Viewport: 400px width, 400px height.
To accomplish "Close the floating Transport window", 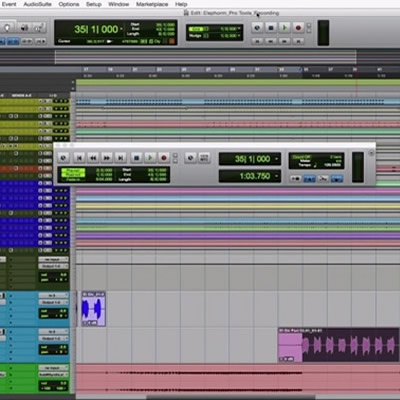I will coord(58,146).
